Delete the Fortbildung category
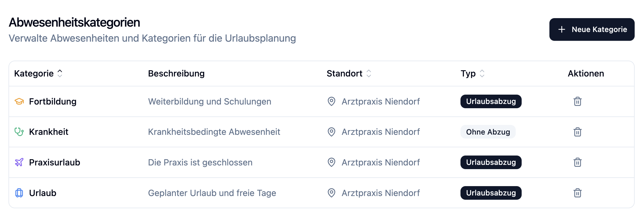The image size is (644, 217). coord(577,101)
